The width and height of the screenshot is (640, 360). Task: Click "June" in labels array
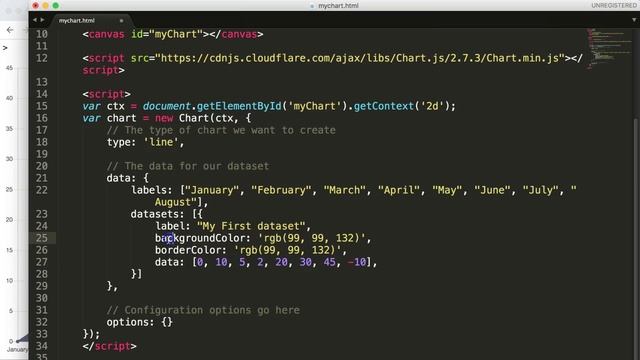pos(492,190)
